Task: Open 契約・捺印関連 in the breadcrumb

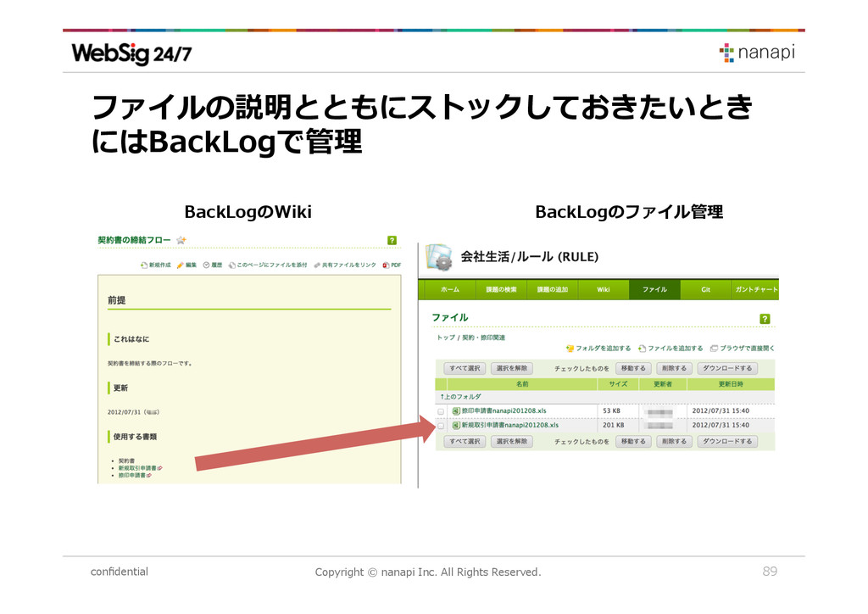Action: coord(484,338)
